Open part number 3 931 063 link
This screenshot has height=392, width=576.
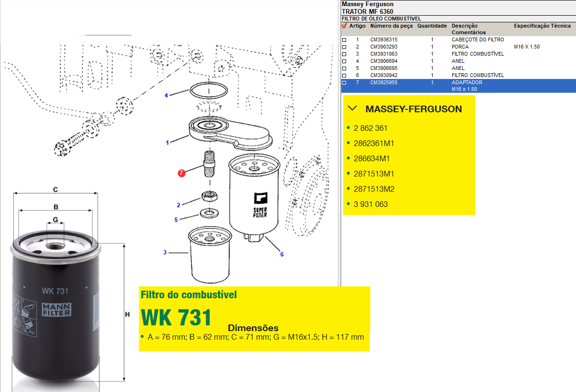click(x=370, y=204)
